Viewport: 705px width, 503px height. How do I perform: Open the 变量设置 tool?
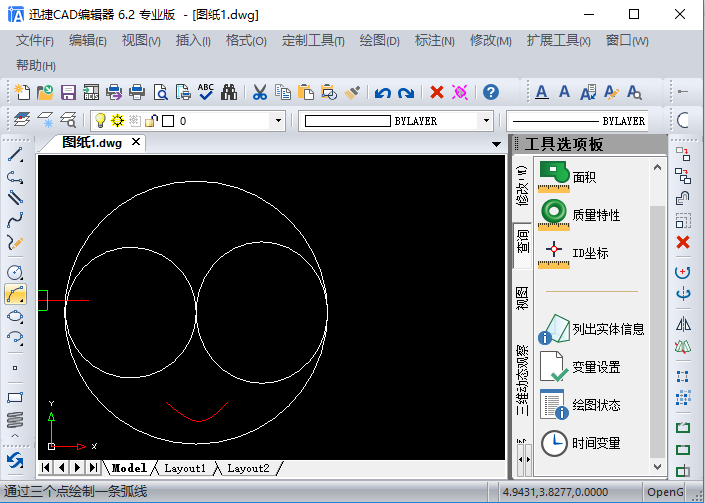(579, 367)
